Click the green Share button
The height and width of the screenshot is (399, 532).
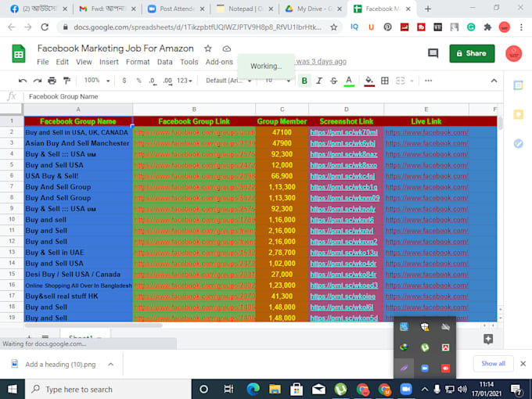point(472,53)
